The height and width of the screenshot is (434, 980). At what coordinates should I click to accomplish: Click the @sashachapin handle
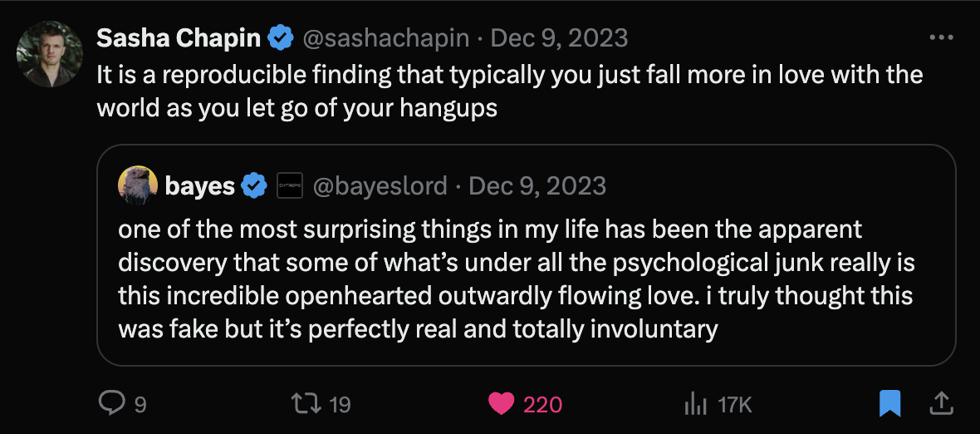pyautogui.click(x=387, y=38)
